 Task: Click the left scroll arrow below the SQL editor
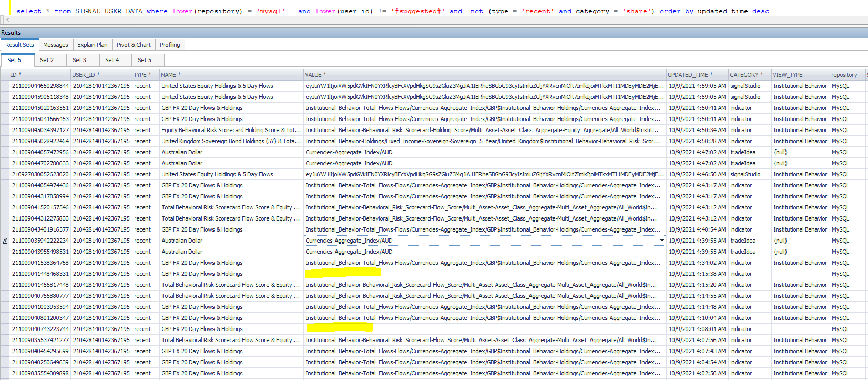(x=7, y=20)
